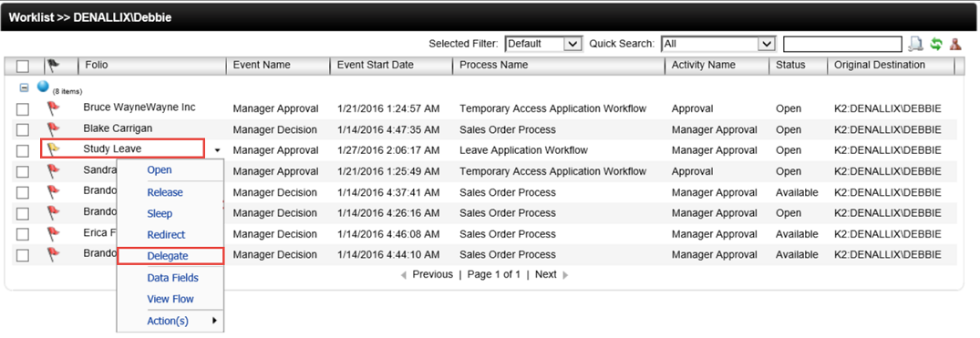
Task: Click the Previous page link
Action: (432, 274)
